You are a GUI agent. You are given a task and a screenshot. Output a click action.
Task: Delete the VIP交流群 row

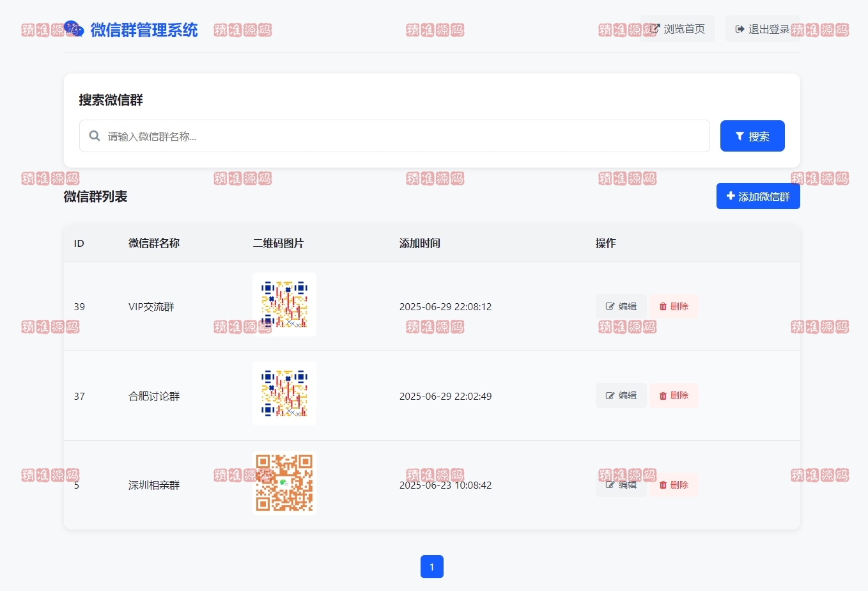[674, 306]
